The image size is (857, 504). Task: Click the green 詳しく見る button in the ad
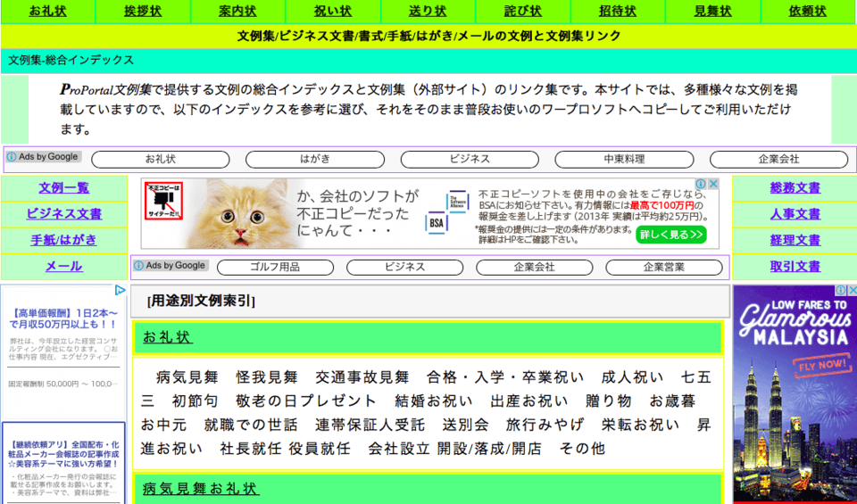tap(671, 235)
